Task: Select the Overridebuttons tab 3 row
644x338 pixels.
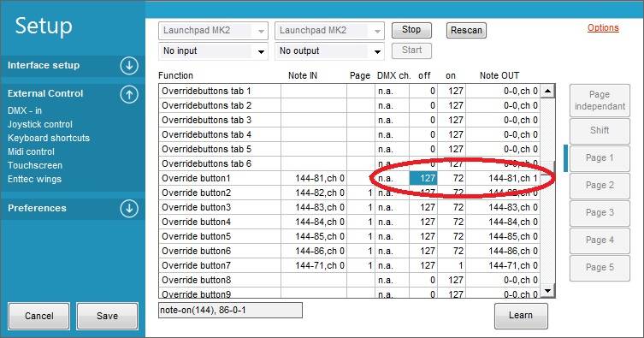Action: (x=350, y=120)
